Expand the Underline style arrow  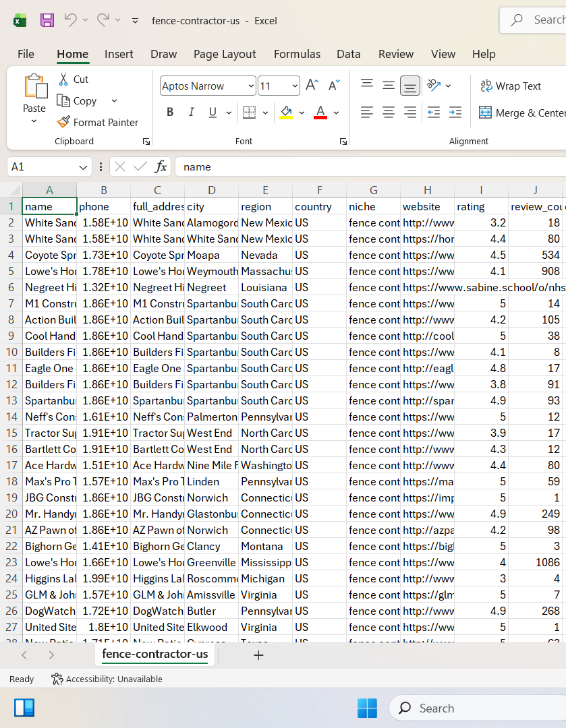(229, 113)
